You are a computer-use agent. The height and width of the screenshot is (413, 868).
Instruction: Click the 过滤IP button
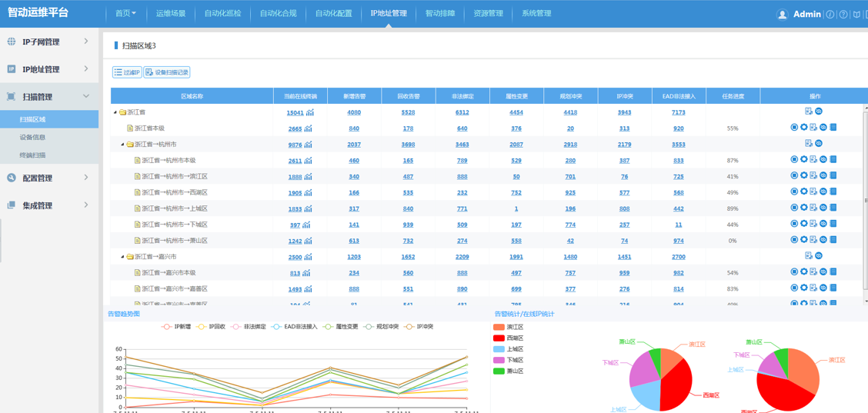coord(127,72)
